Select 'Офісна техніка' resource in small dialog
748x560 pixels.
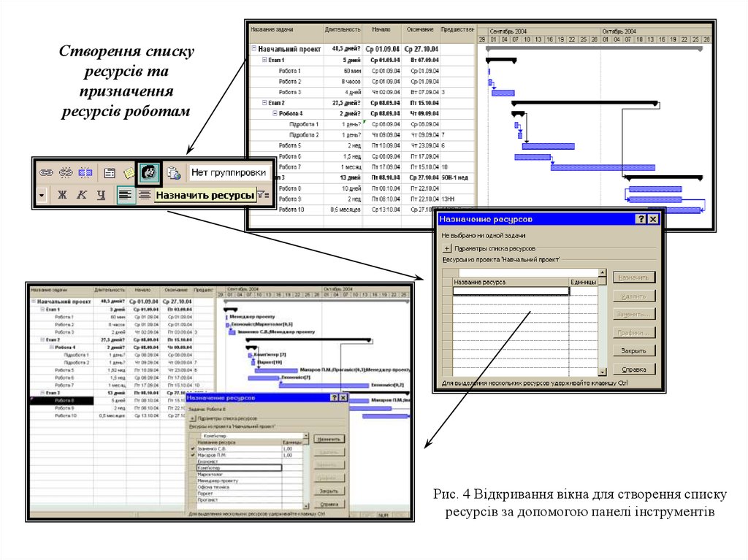point(239,487)
